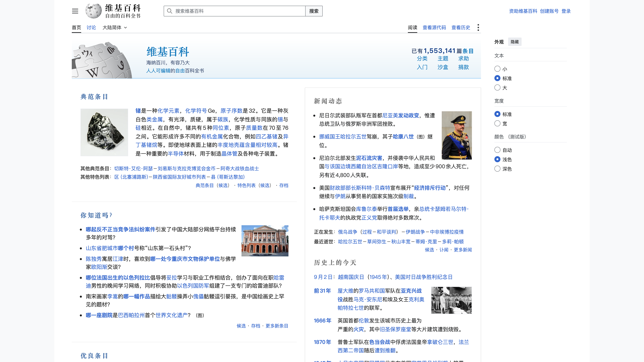The height and width of the screenshot is (362, 644).
Task: Expand the 大陆简体 language variant dropdown
Action: pos(115,27)
